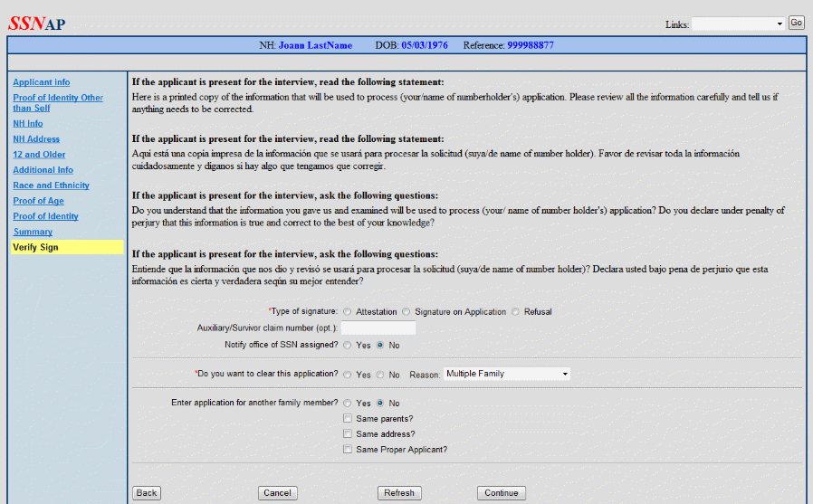Click the DOB value 05/03/1976
Screen dimensions: 813x504
point(425,45)
